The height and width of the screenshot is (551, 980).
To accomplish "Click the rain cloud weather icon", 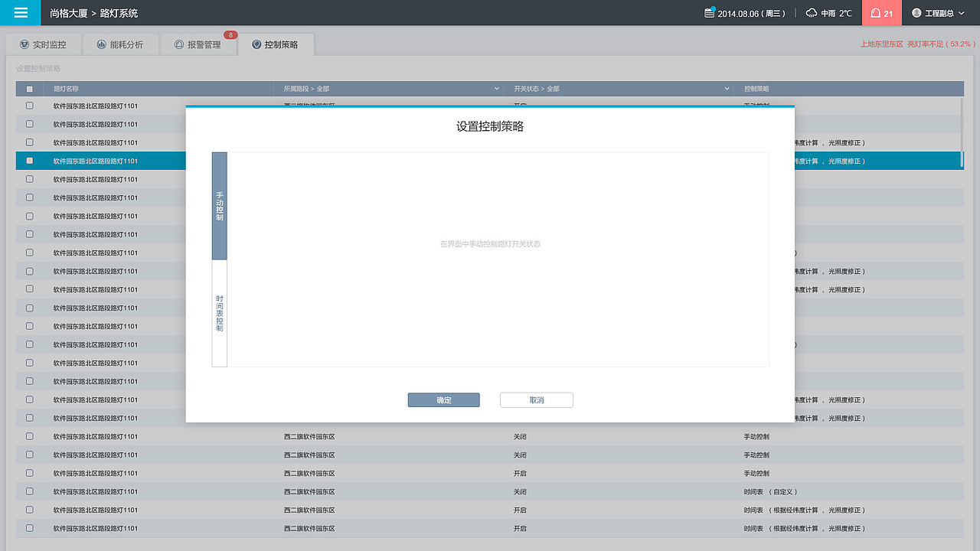I will click(812, 13).
